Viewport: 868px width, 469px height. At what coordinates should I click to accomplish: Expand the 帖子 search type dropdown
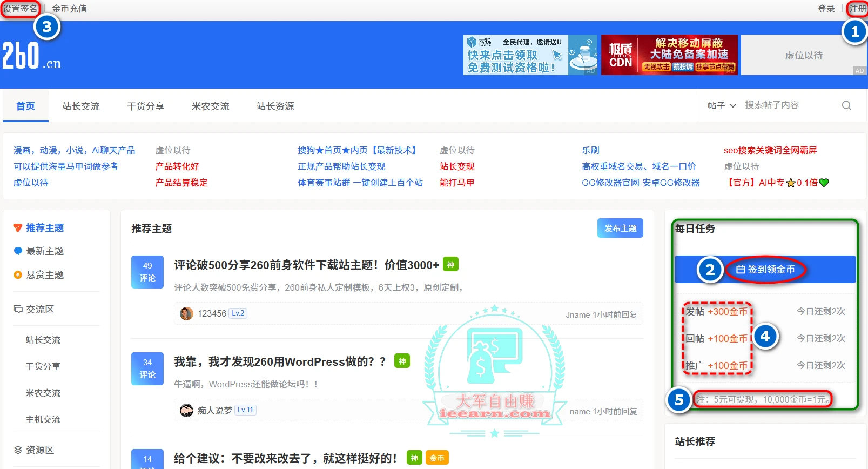click(722, 105)
